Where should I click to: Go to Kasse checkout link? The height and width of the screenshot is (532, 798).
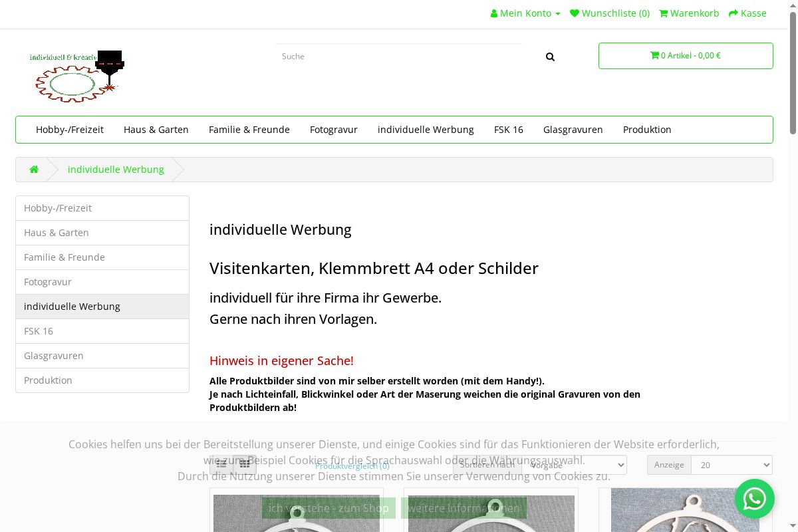[747, 13]
